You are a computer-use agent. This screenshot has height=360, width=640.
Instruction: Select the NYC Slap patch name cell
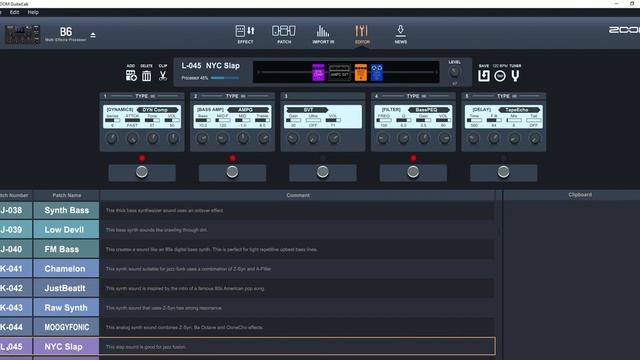click(67, 347)
